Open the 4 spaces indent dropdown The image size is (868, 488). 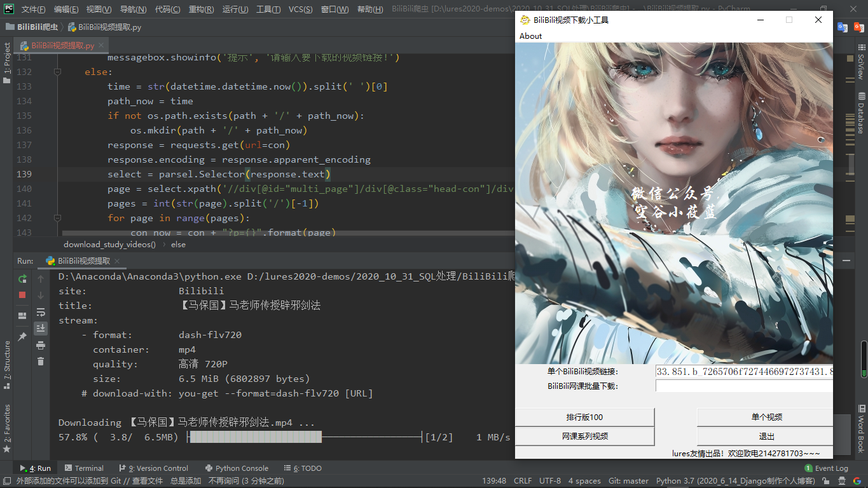(x=584, y=481)
